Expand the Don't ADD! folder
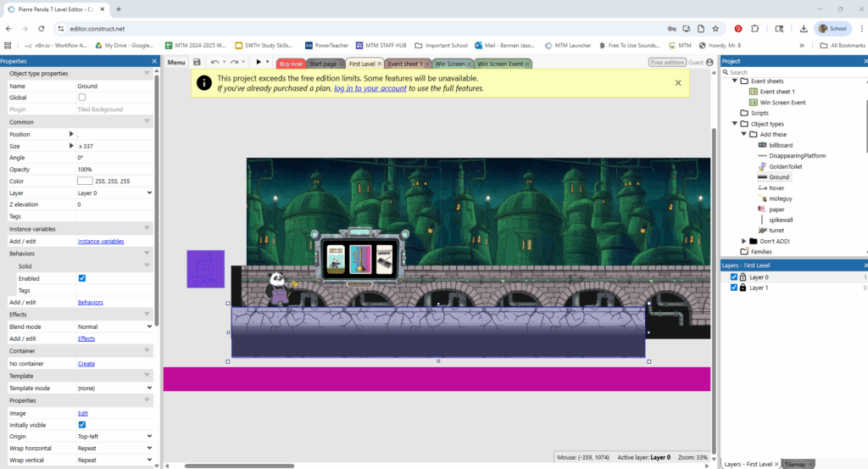This screenshot has width=868, height=469. (x=743, y=241)
